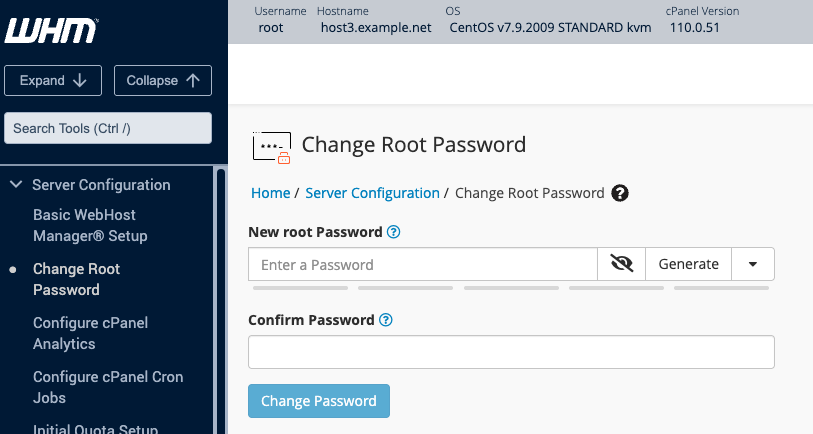Click the Change Root Password page icon
Image resolution: width=813 pixels, height=434 pixels.
click(271, 146)
